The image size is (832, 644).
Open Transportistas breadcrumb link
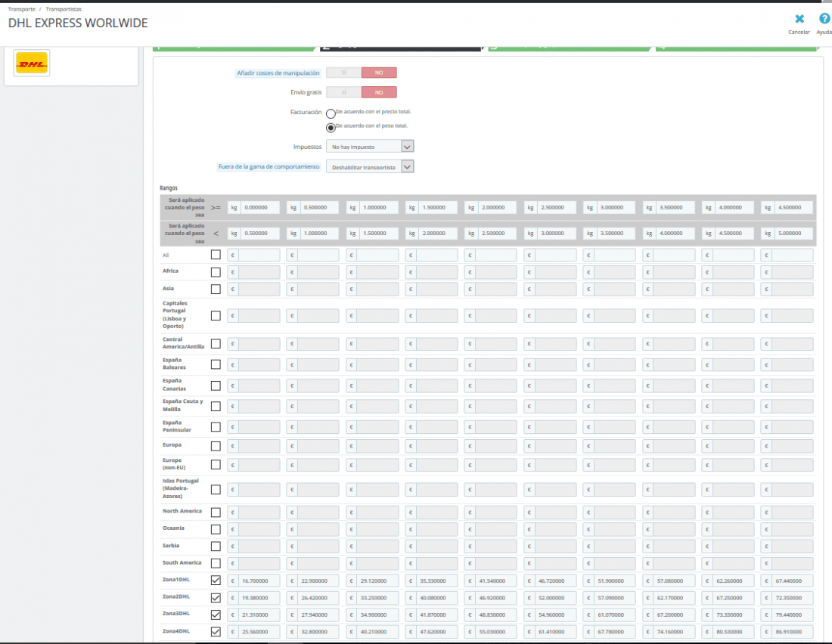pyautogui.click(x=64, y=9)
